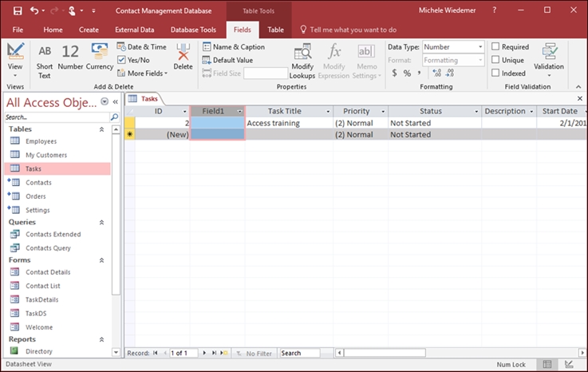The image size is (588, 372).
Task: Click the Help question mark icon
Action: click(494, 10)
